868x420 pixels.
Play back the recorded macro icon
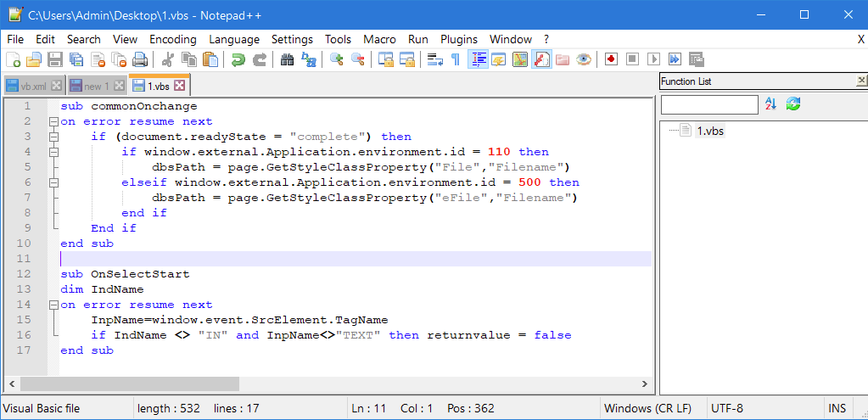(x=654, y=59)
